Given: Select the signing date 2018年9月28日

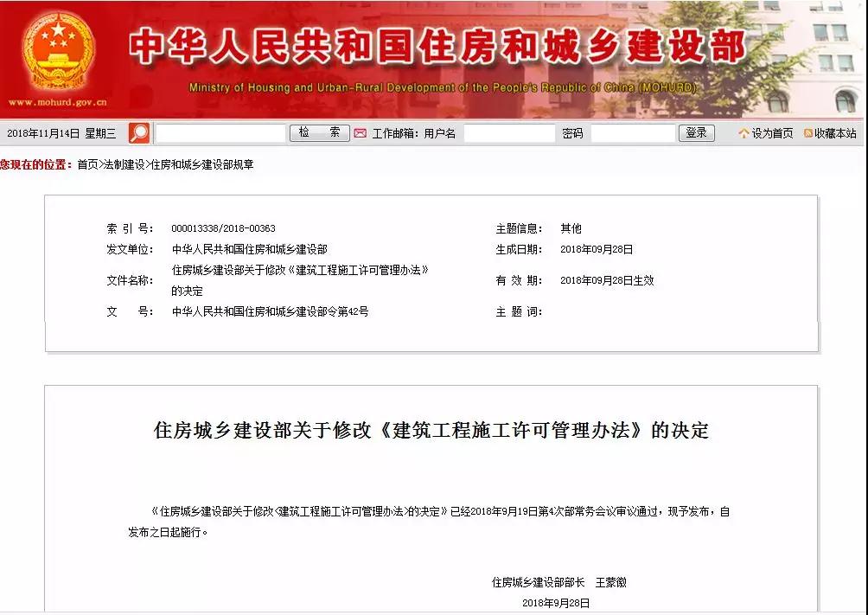Looking at the screenshot, I should click(556, 603).
